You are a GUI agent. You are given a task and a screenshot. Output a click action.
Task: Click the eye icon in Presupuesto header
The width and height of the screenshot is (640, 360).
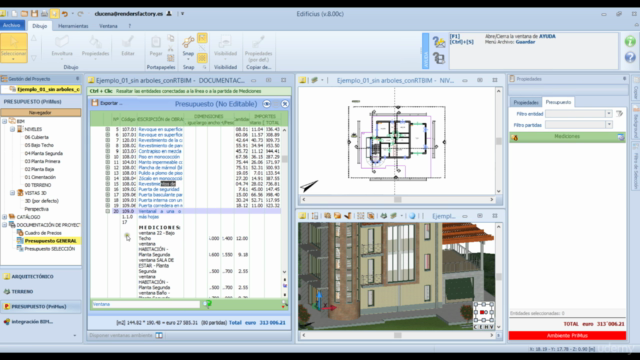coord(267,104)
